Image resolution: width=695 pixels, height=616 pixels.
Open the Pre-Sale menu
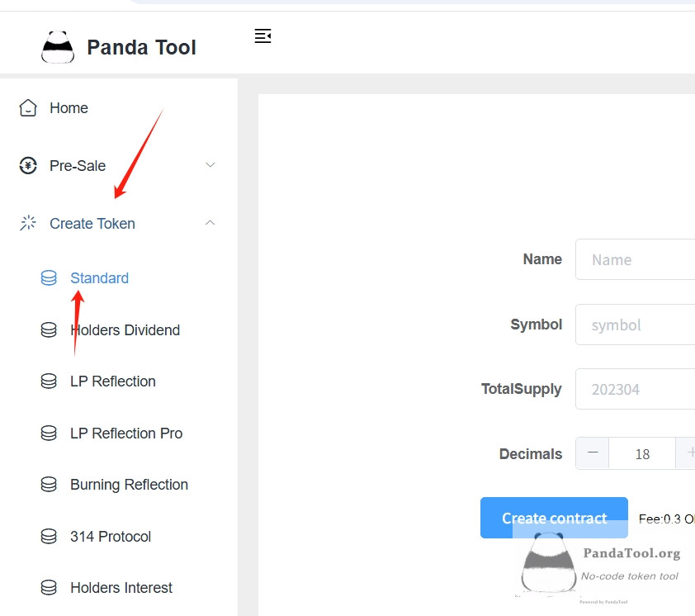tap(119, 165)
